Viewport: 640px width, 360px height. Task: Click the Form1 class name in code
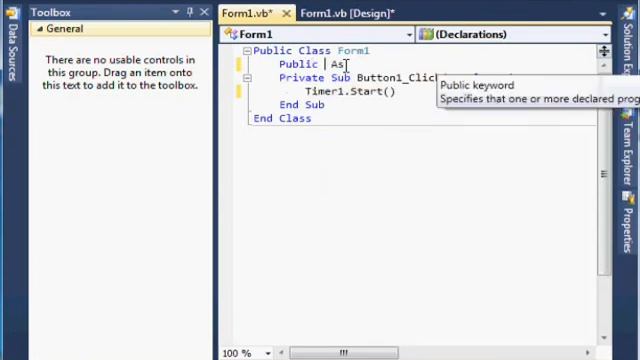(353, 51)
